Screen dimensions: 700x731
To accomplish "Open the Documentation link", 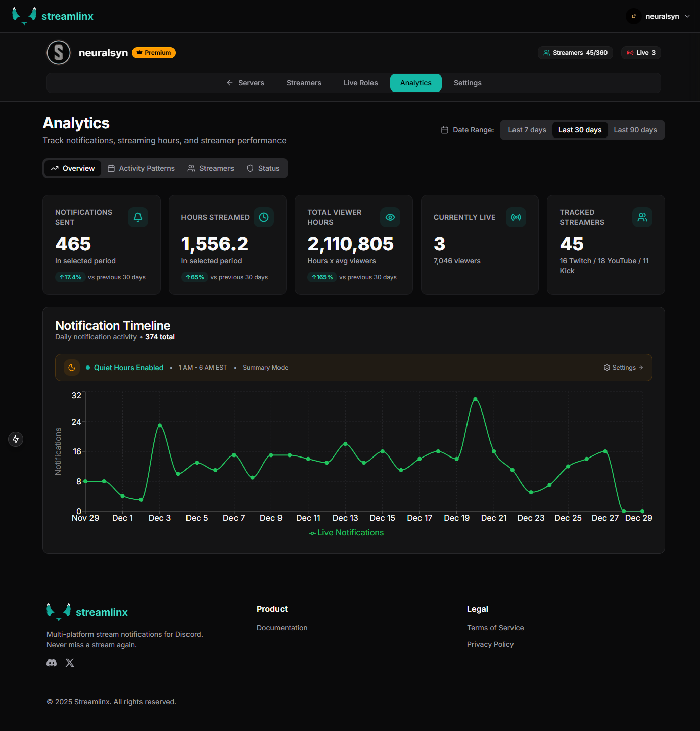I will (x=282, y=627).
